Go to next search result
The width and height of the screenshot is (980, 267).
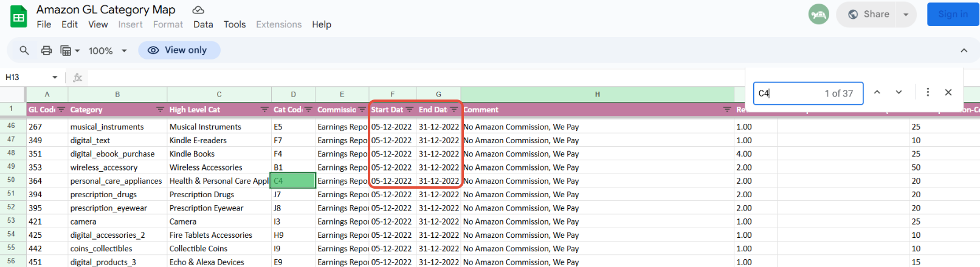point(899,92)
